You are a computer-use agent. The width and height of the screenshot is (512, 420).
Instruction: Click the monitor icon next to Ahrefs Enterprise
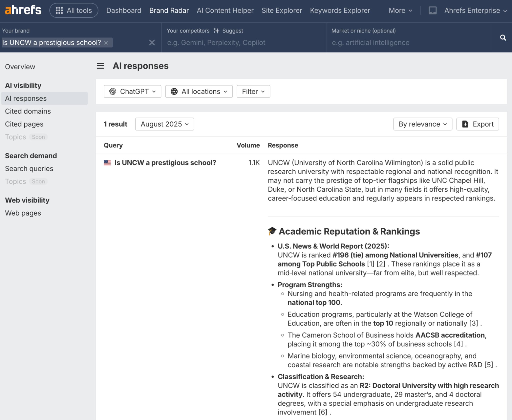tap(432, 10)
